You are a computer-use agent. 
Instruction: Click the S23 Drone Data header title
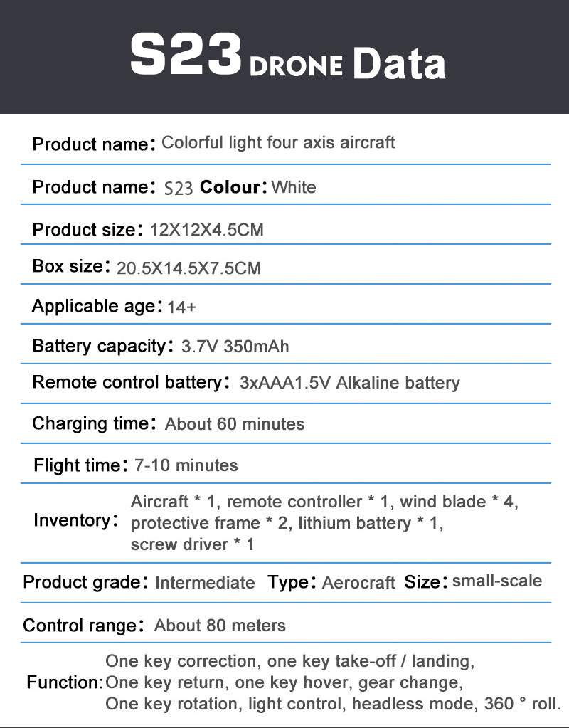[x=287, y=60]
